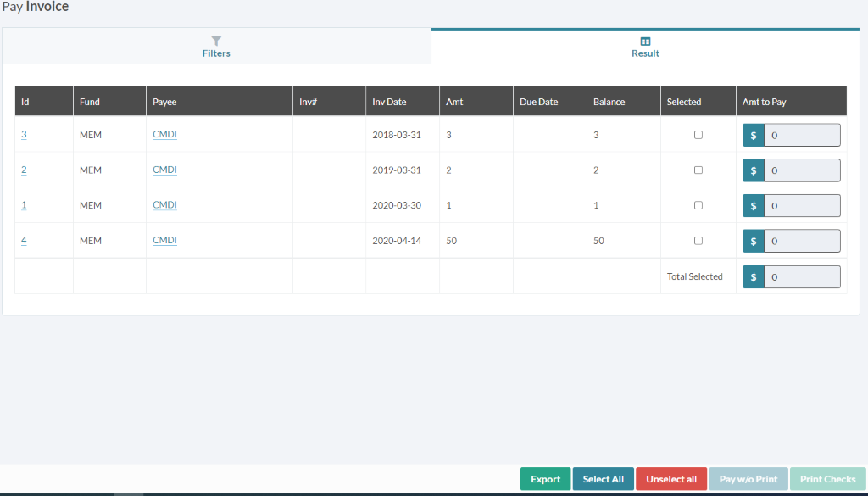
Task: Click the Pay Invoice page title
Action: coord(36,7)
